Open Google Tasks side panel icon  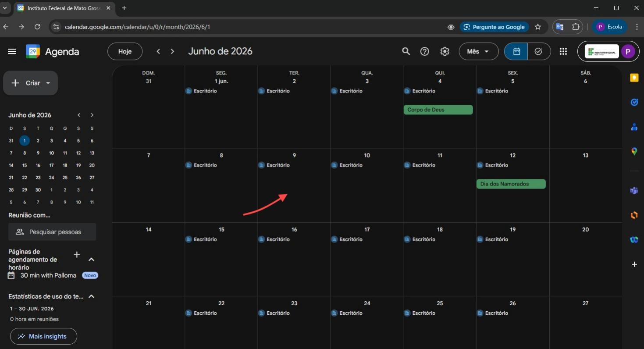tap(634, 102)
